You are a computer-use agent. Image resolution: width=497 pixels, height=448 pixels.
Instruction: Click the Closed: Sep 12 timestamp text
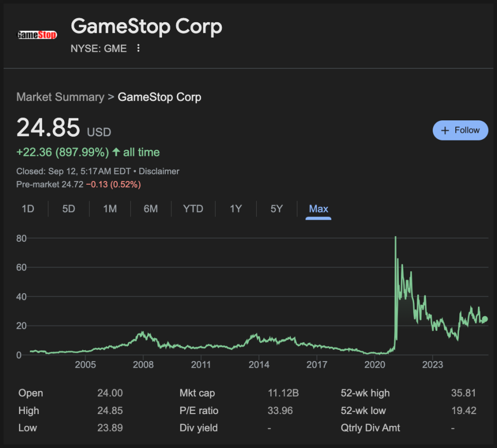point(73,171)
